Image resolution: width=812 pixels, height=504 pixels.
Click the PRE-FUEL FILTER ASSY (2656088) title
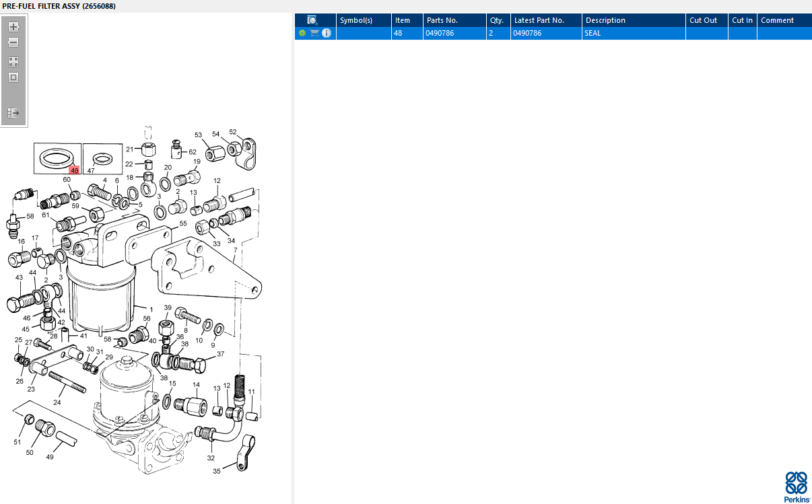point(59,5)
